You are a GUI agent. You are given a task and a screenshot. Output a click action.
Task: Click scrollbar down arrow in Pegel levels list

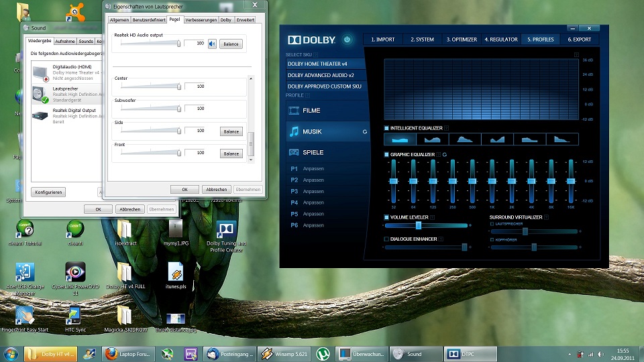coord(251,160)
